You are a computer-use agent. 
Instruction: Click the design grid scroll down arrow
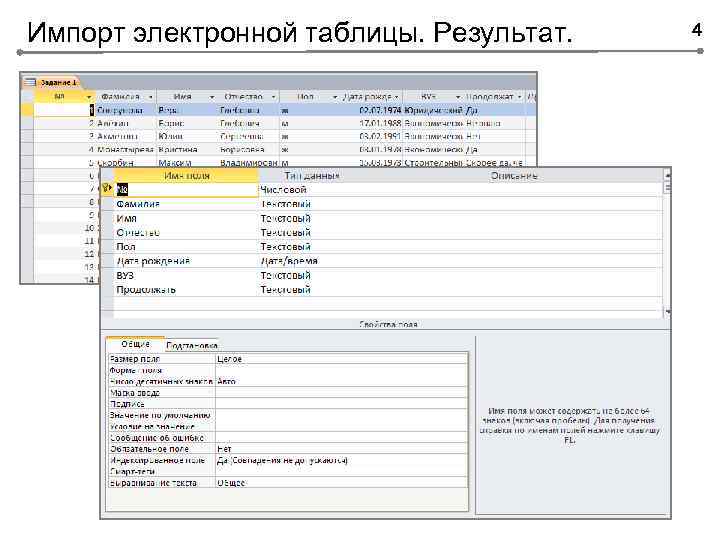click(667, 312)
